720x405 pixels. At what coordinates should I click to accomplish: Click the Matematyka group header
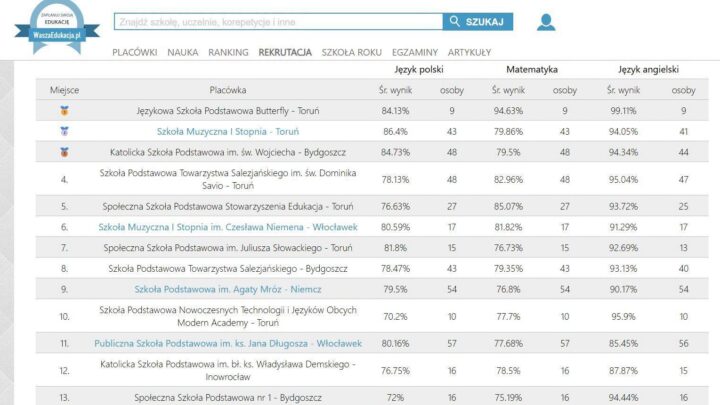(x=532, y=69)
